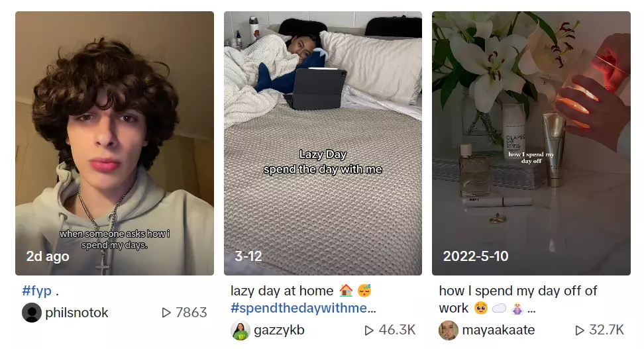This screenshot has width=644, height=349.
Task: Click play icon beside 46.3K views
Action: coord(369,330)
